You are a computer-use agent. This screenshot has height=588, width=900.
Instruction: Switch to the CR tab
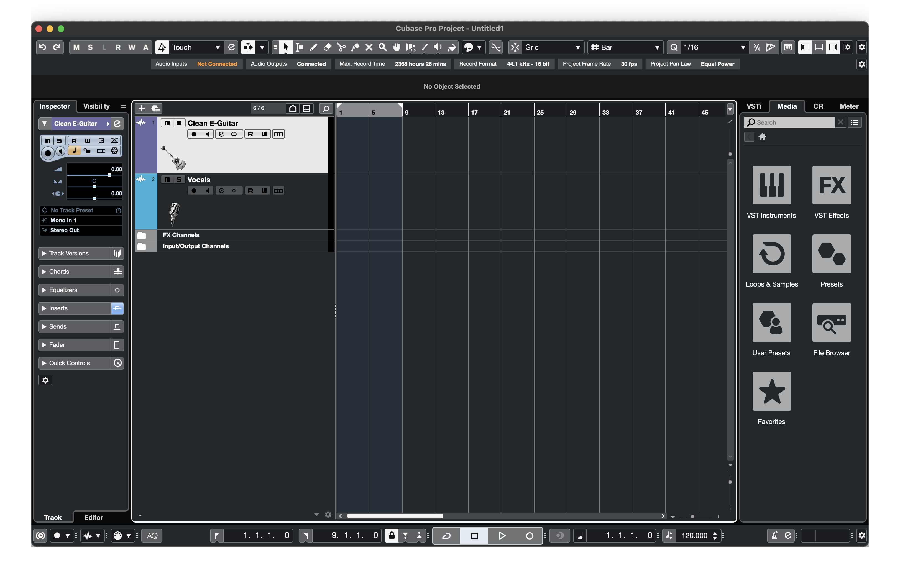818,106
